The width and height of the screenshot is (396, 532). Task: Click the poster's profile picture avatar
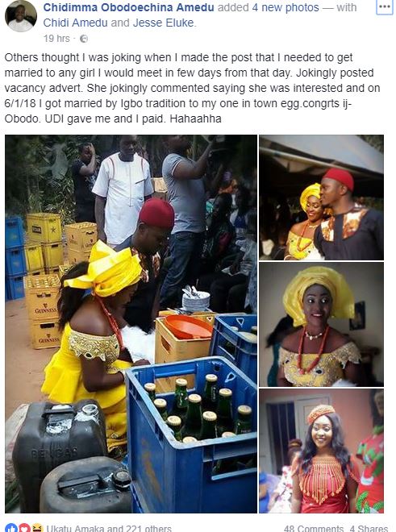21,16
